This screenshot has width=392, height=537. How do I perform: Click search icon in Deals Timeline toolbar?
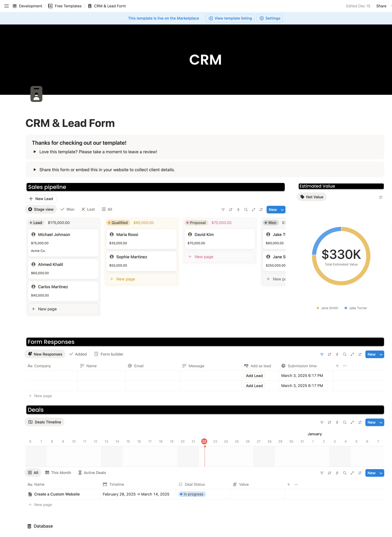point(345,422)
